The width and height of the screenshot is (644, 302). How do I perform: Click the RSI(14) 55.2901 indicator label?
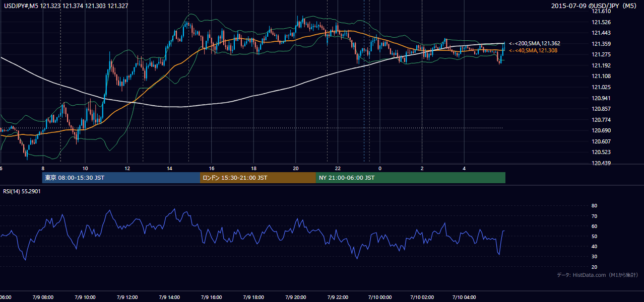point(22,192)
